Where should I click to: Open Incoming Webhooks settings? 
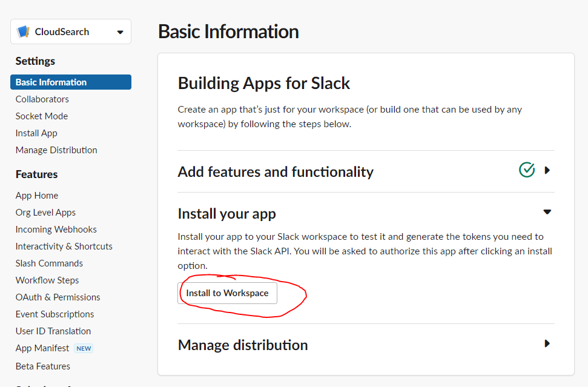56,230
